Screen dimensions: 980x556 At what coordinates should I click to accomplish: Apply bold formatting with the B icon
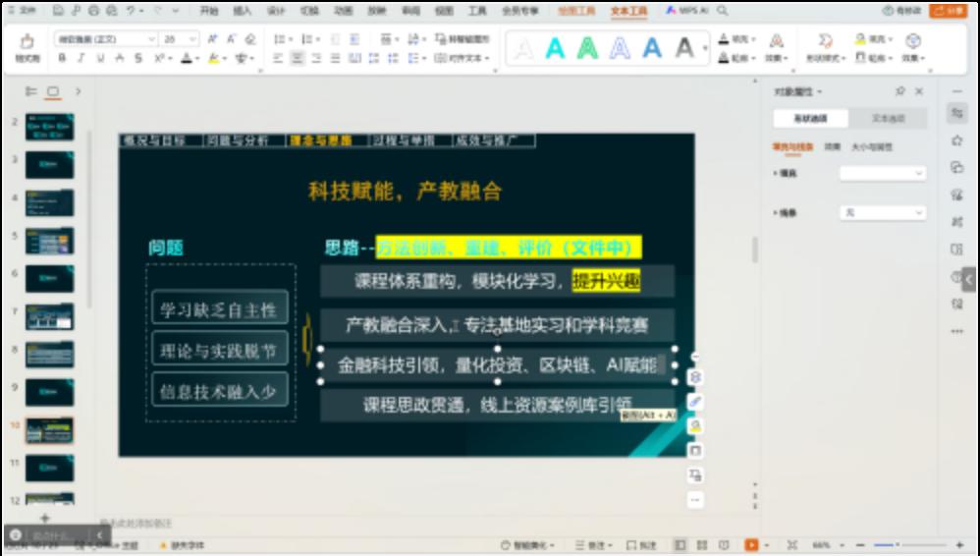pyautogui.click(x=62, y=59)
